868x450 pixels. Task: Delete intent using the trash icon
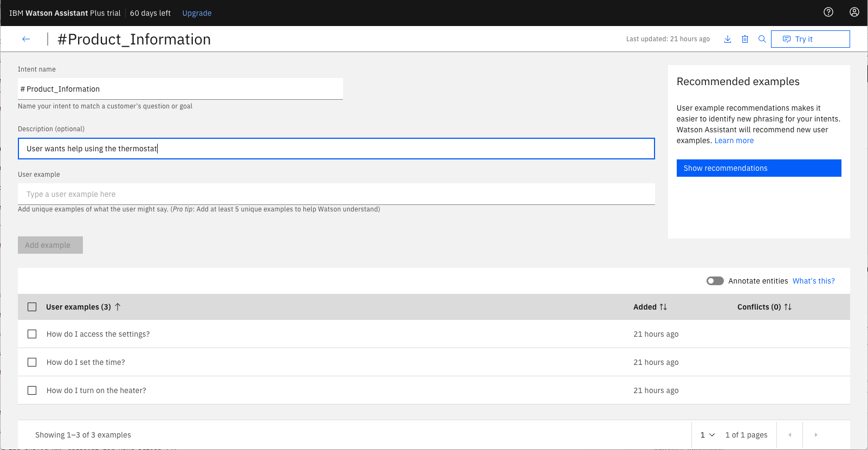coord(745,39)
